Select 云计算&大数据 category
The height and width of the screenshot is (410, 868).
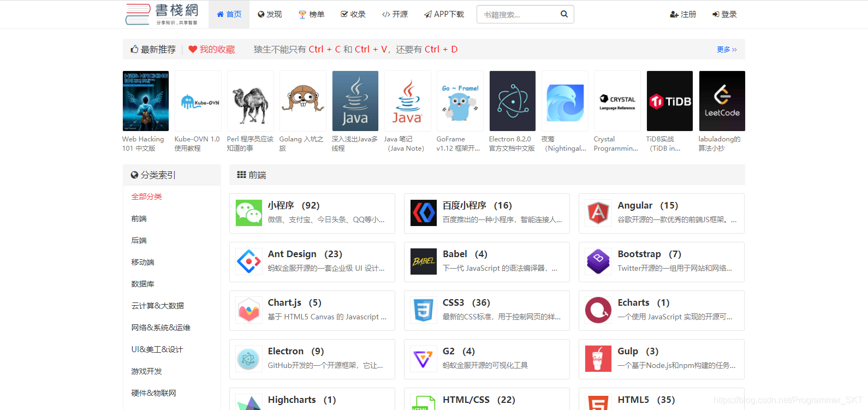tap(157, 306)
